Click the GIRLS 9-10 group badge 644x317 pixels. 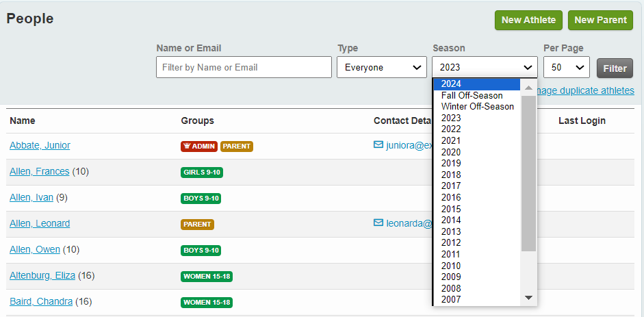point(202,172)
